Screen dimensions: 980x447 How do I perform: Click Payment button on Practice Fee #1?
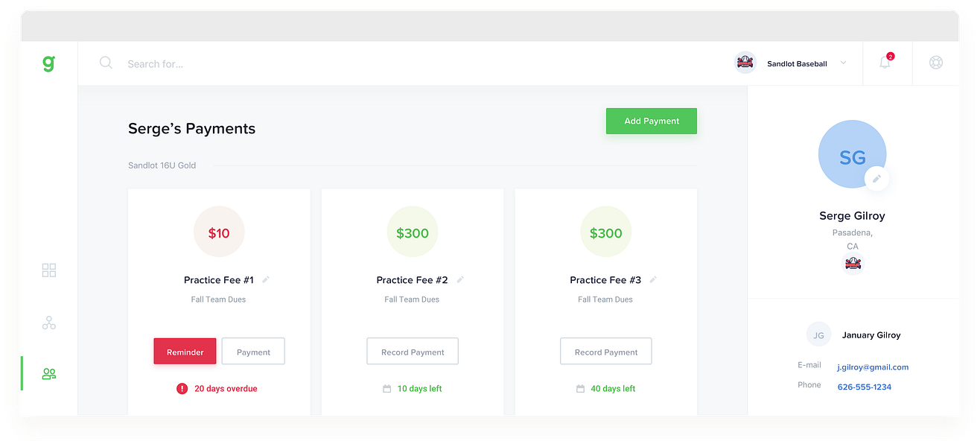[253, 352]
